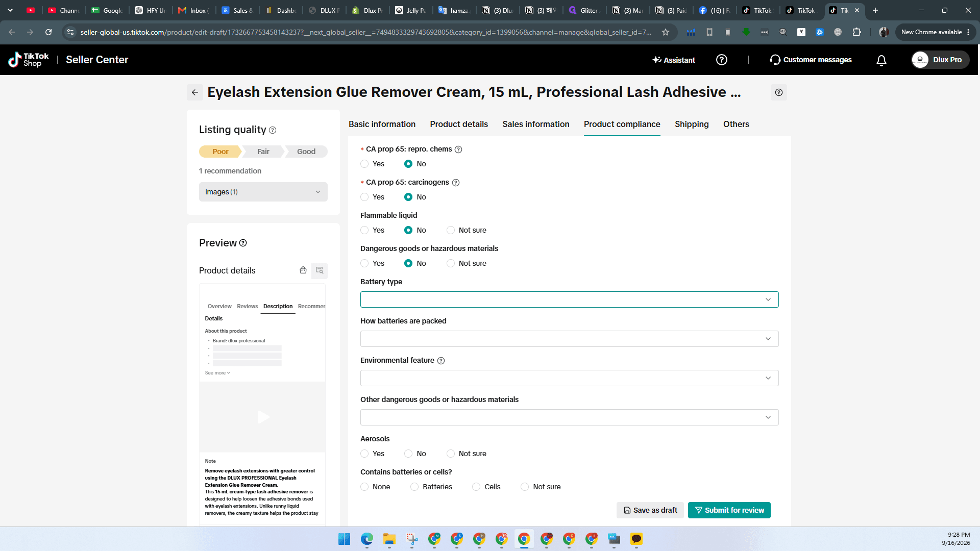Image resolution: width=980 pixels, height=551 pixels.
Task: Click the Listing quality info icon
Action: (273, 130)
